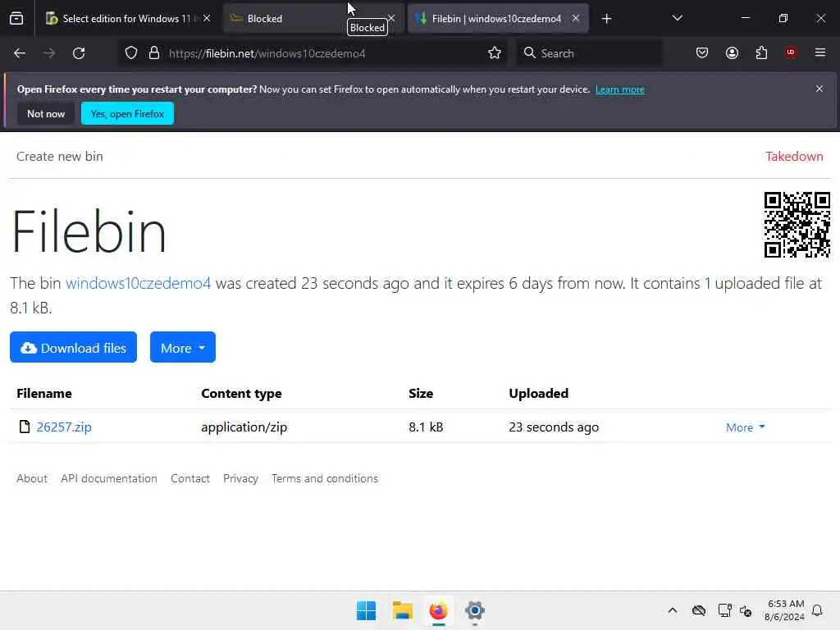Open the bin's QR code image
Screen dimensions: 840x630
797,225
